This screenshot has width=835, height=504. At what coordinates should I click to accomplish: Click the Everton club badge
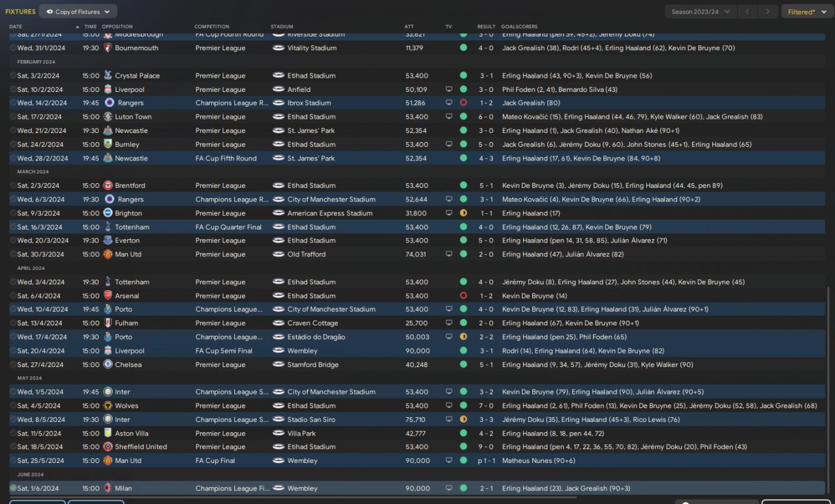108,241
